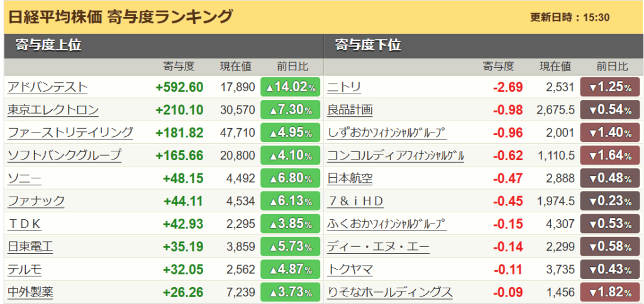644x304 pixels.
Task: Open the アドバンテスト stock link
Action: (47, 87)
